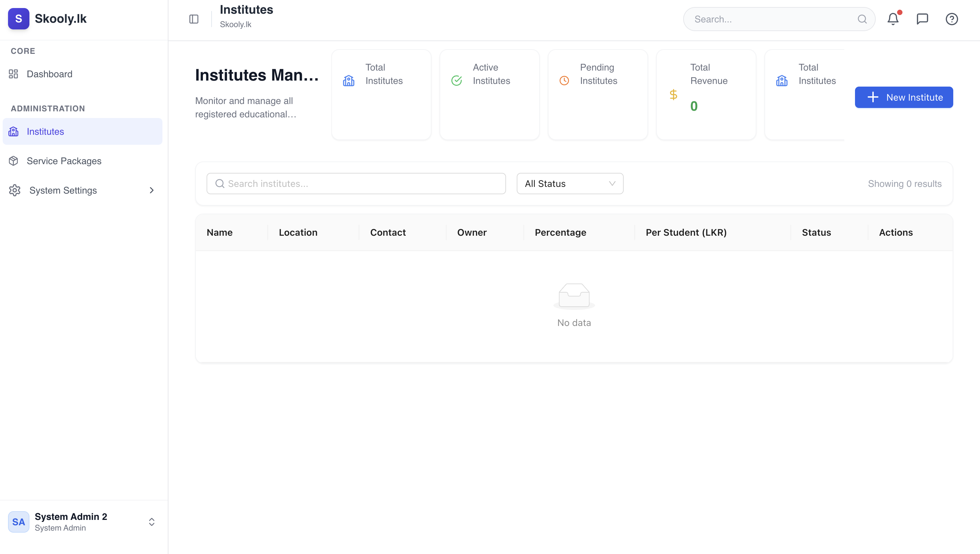Click the clock icon on Pending Institutes card
Screen dimensions: 980x554
pyautogui.click(x=565, y=80)
